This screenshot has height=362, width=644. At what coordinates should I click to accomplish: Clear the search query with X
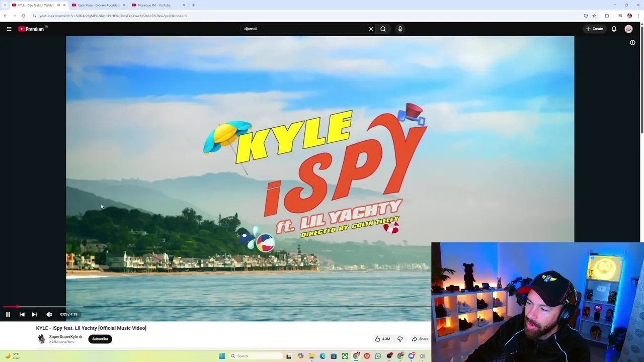coord(371,29)
